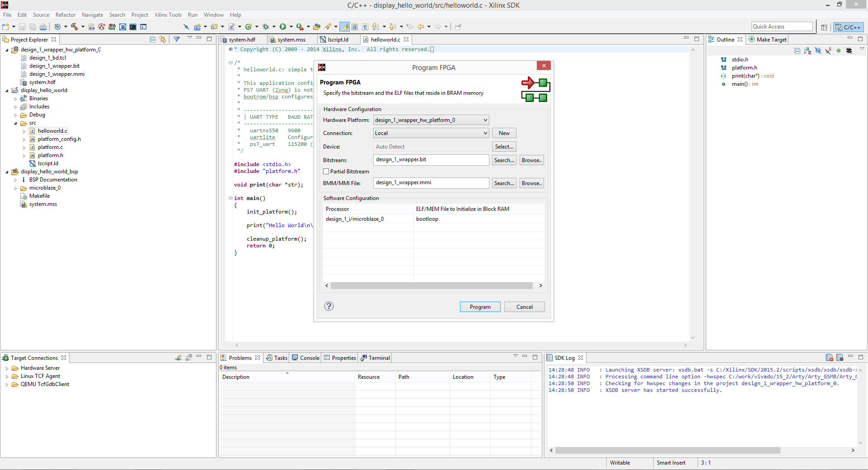Screen dimensions: 868x470
Task: Toggle Hide Static Members in Outline
Action: pyautogui.click(x=828, y=51)
